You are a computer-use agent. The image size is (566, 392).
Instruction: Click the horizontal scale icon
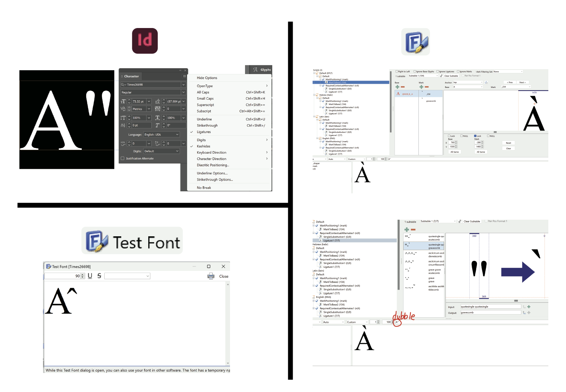coord(158,118)
